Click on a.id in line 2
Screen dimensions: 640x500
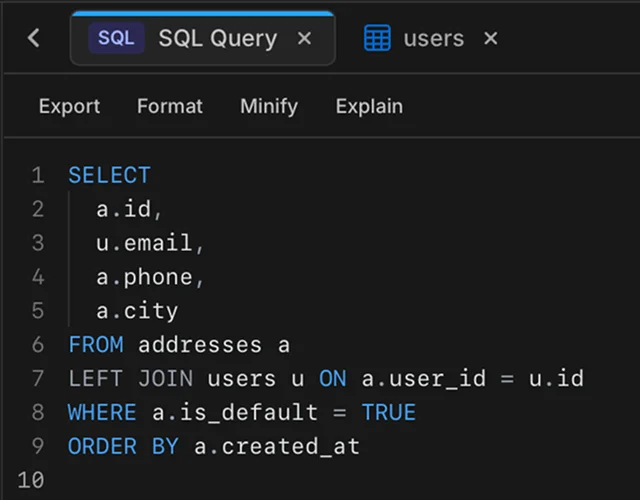124,209
